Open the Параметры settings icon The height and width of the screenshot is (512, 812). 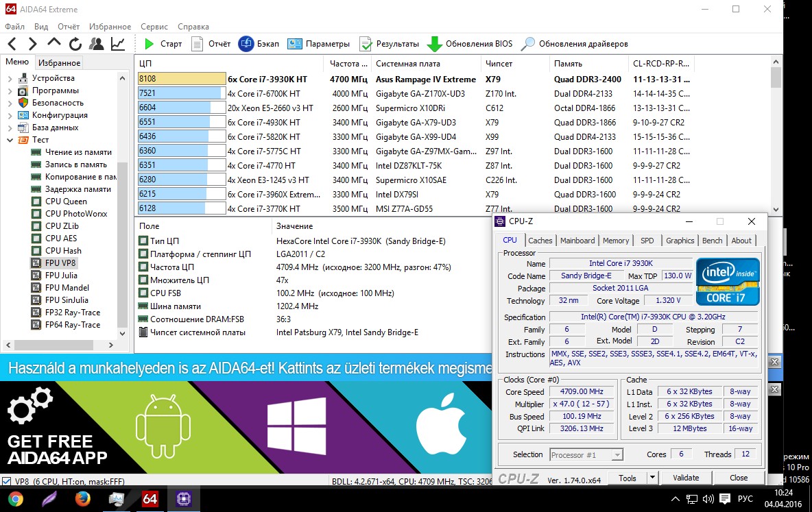[x=296, y=44]
